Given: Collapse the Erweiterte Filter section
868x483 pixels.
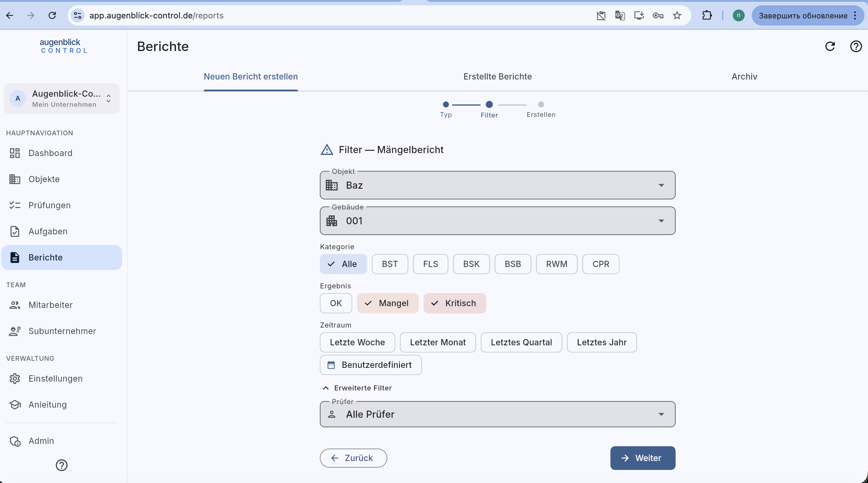Looking at the screenshot, I should pos(358,388).
